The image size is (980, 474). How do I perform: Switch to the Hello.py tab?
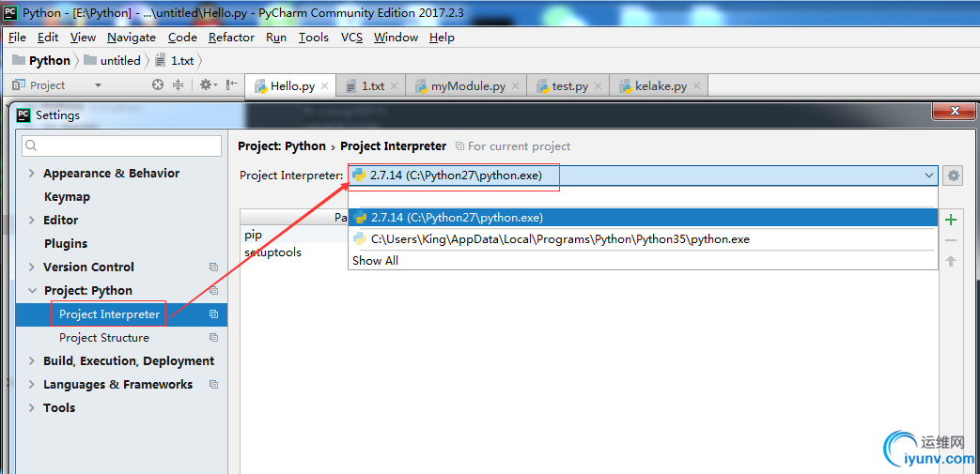coord(292,86)
